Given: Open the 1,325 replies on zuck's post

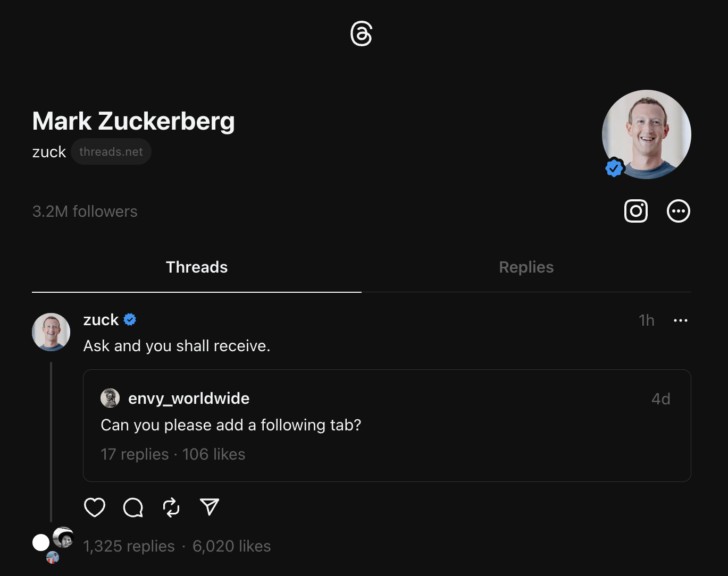Looking at the screenshot, I should point(129,546).
